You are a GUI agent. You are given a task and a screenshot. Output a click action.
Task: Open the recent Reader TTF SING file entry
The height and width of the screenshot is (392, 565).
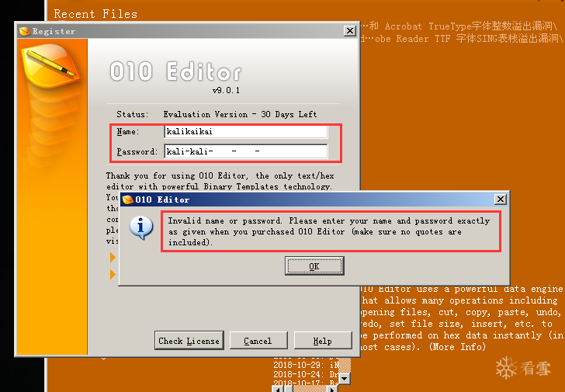pos(462,39)
